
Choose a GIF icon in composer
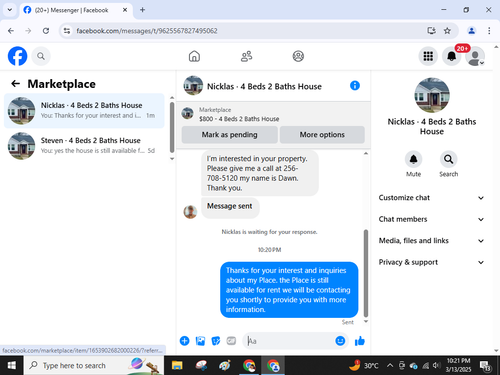pyautogui.click(x=231, y=341)
